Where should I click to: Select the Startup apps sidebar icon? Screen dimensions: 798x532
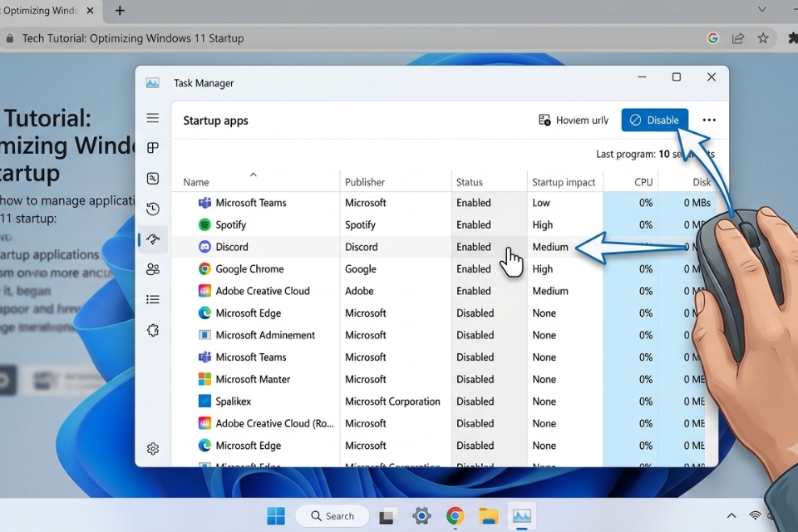pos(153,239)
